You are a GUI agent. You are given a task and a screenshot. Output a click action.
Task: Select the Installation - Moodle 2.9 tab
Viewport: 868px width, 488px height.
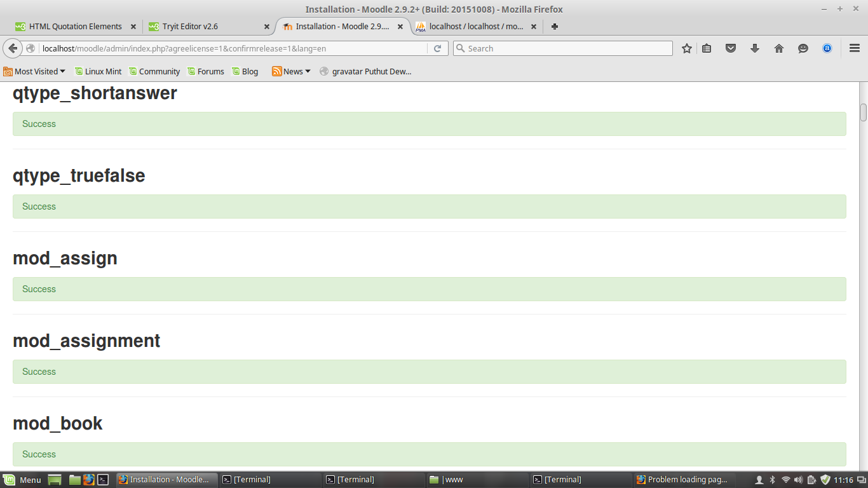click(x=342, y=27)
